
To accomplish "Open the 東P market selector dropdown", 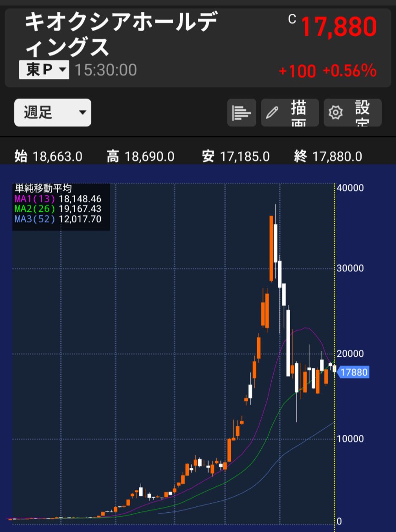I will (44, 70).
